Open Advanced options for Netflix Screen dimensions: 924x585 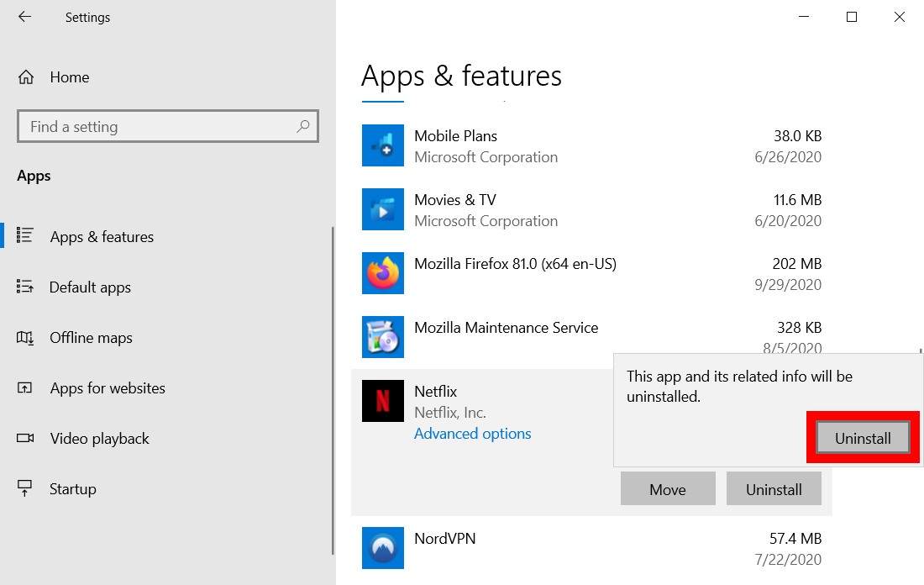472,433
